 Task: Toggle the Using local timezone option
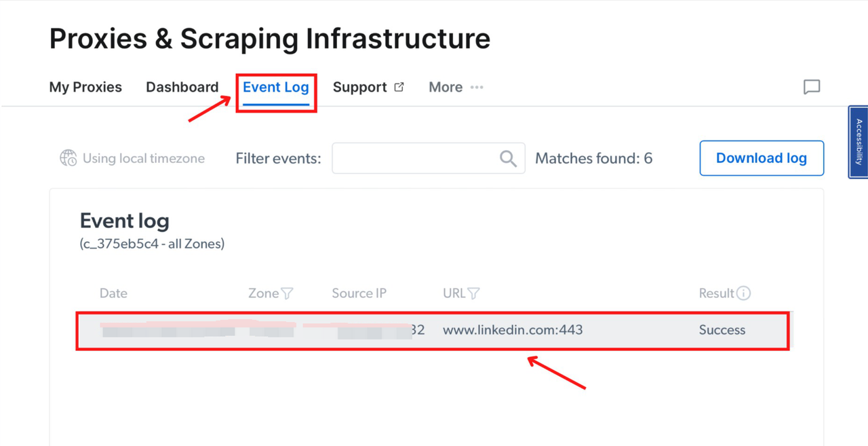(x=132, y=158)
